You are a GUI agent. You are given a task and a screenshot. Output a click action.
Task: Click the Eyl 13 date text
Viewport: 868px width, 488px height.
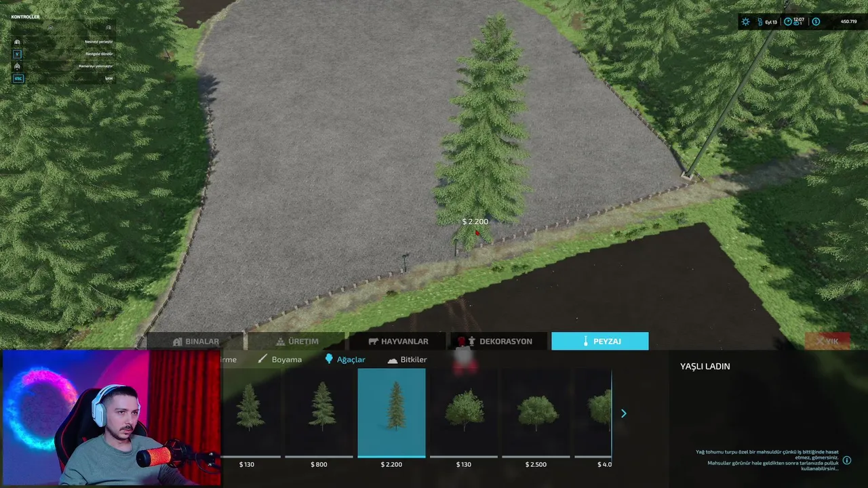click(x=771, y=22)
